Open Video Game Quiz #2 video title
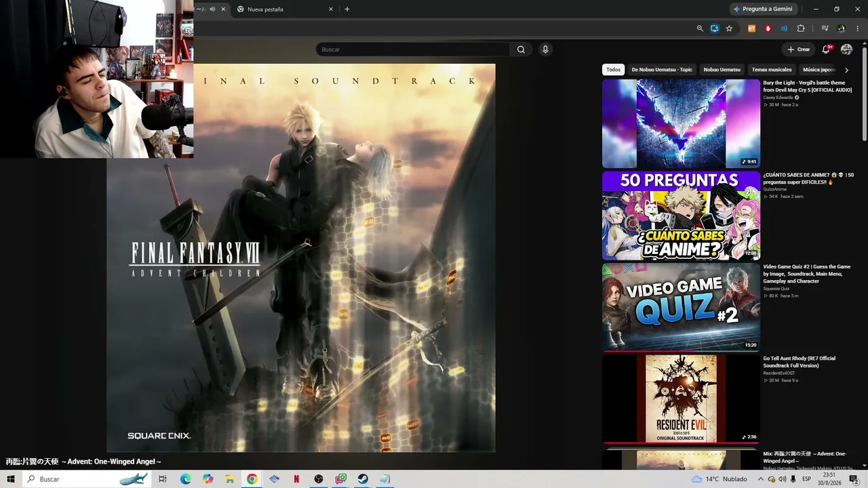 click(807, 274)
